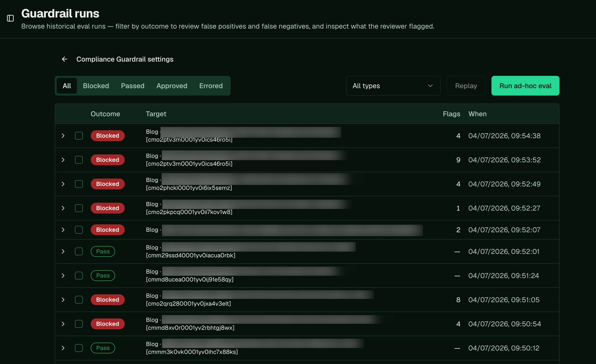This screenshot has width=596, height=364.
Task: Click flag count 9 on 09:53:52 row
Action: click(x=458, y=160)
